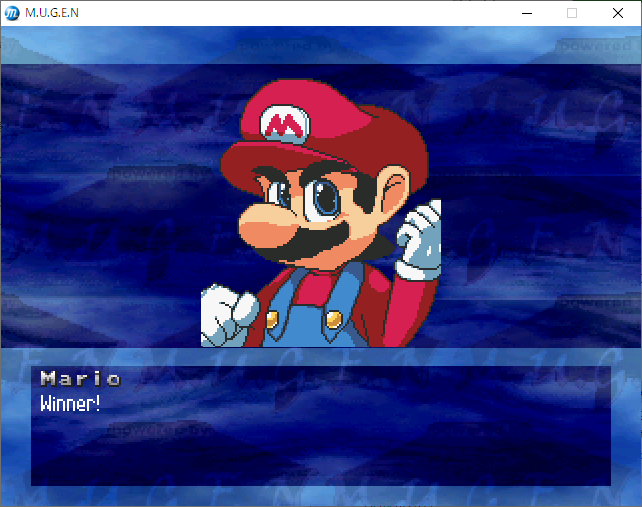Click the M.U.G.E.N app icon in title bar

(12, 13)
